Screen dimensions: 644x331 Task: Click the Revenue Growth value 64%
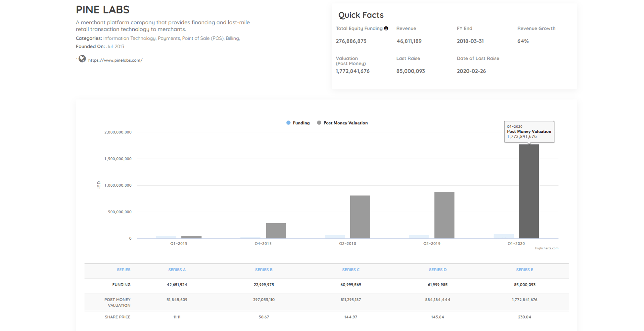click(523, 41)
